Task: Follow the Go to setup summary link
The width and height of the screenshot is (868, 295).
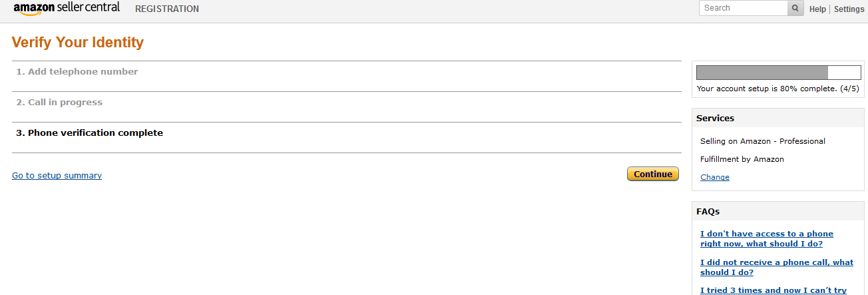Action: point(57,176)
